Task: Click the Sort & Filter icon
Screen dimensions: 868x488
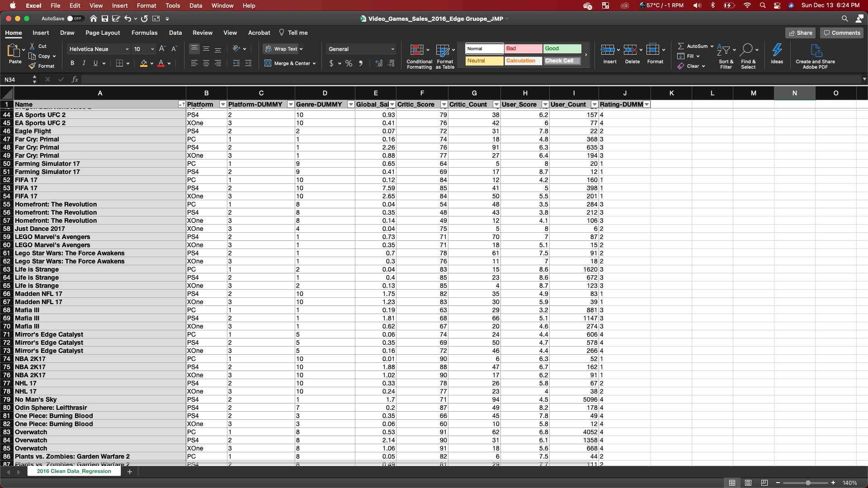Action: pos(723,50)
